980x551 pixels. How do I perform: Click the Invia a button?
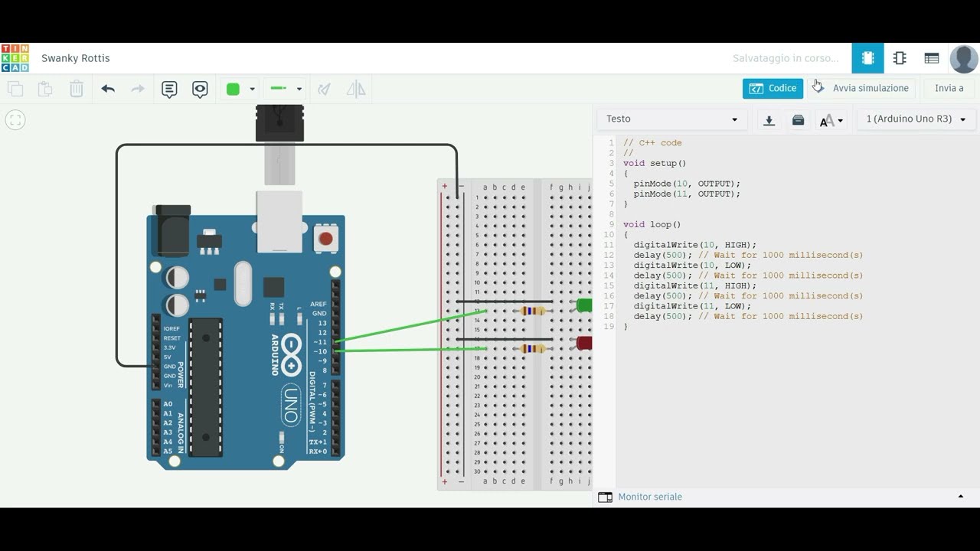[949, 88]
